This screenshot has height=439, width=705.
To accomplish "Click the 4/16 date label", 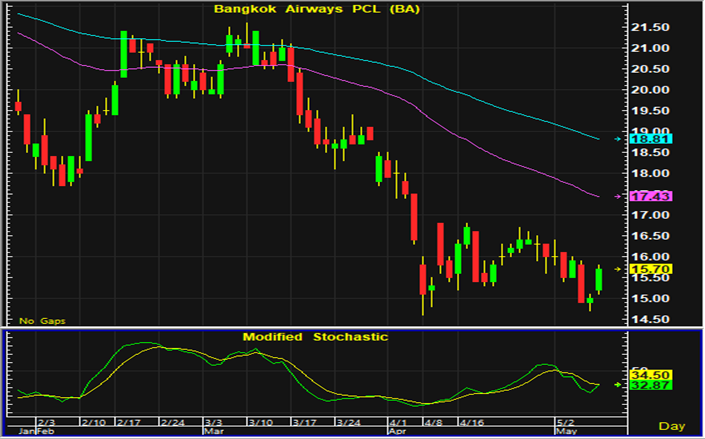I will coord(470,423).
